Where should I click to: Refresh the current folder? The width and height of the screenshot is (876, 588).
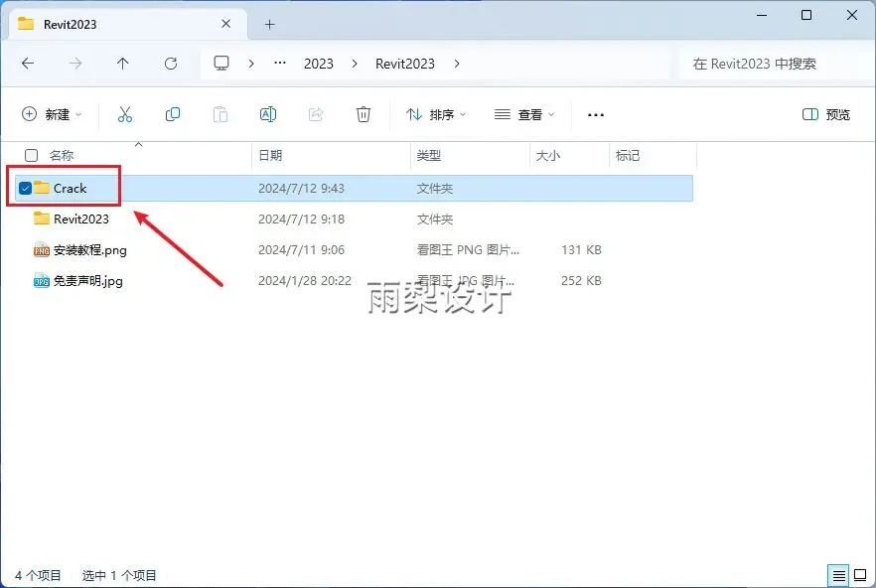pyautogui.click(x=171, y=64)
